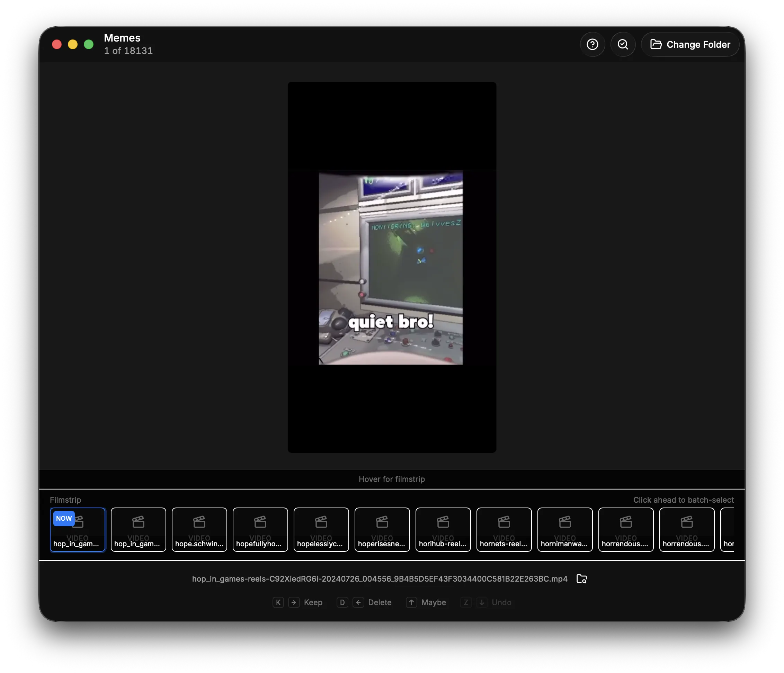The image size is (784, 673).
Task: Click the review magnifier checkmark icon
Action: [623, 45]
